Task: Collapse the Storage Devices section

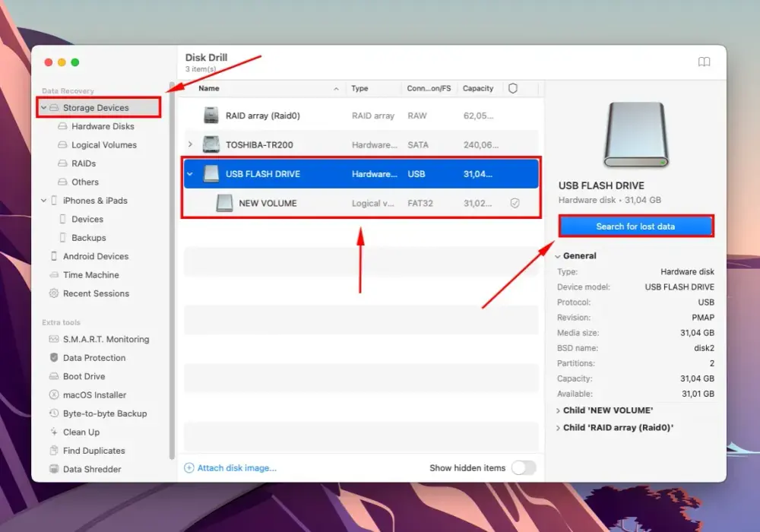Action: pos(43,108)
